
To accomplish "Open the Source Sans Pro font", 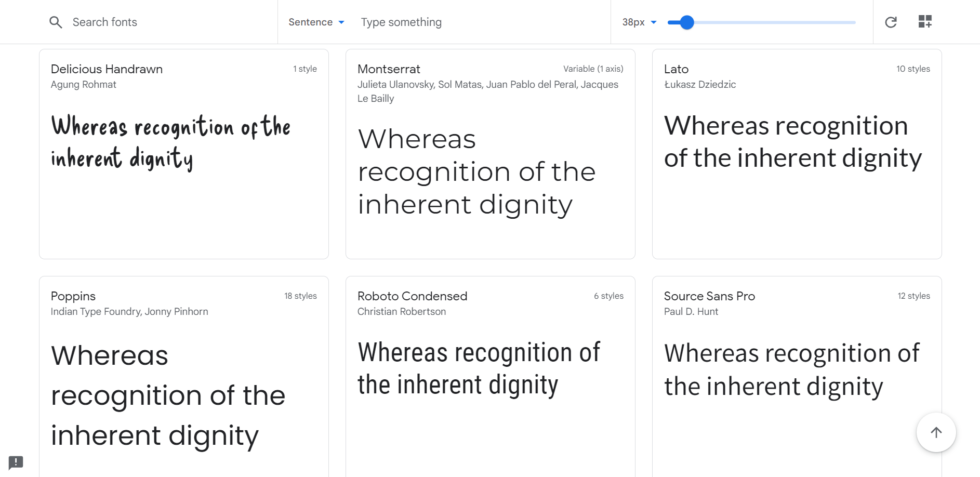I will 709,296.
